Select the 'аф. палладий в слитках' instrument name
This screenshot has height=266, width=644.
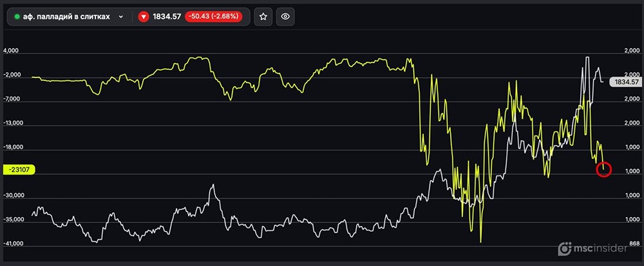[x=66, y=17]
